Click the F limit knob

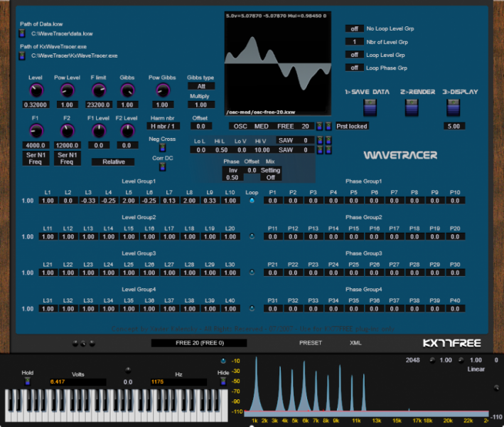(99, 90)
